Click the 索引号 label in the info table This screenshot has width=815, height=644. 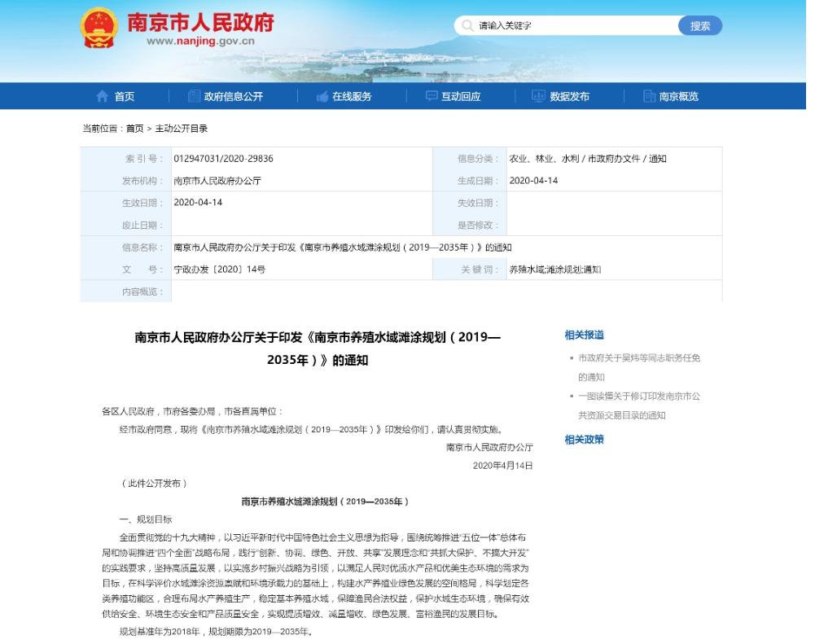tap(144, 159)
